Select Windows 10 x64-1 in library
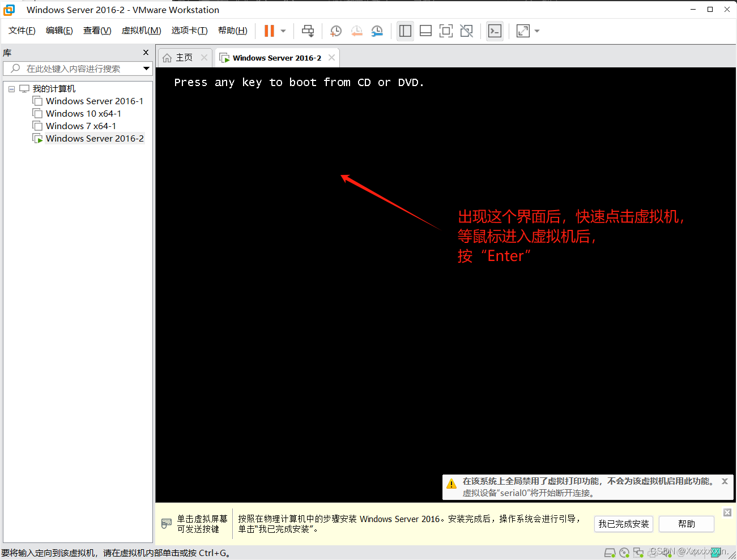Viewport: 737px width, 560px height. click(x=83, y=114)
